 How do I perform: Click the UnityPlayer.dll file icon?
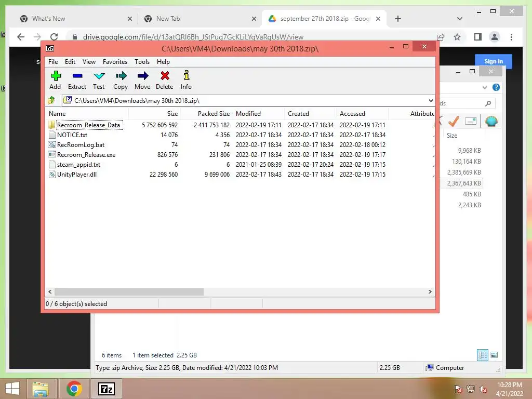[52, 175]
